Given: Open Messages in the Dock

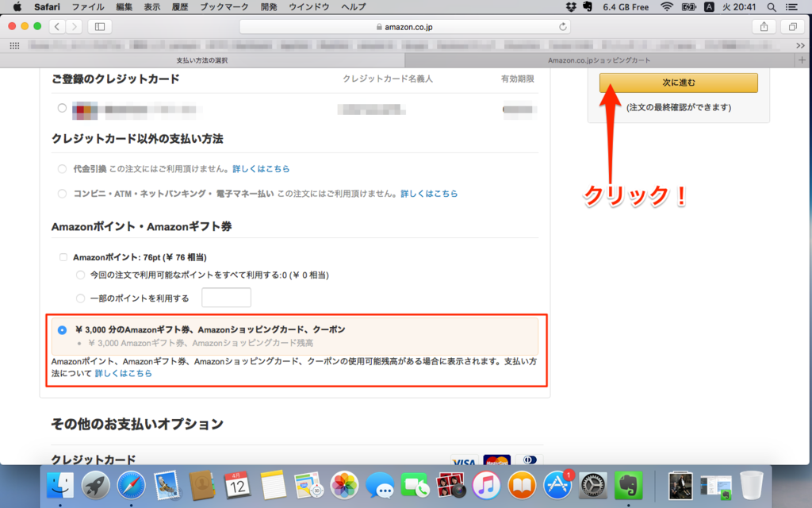Looking at the screenshot, I should (x=380, y=486).
